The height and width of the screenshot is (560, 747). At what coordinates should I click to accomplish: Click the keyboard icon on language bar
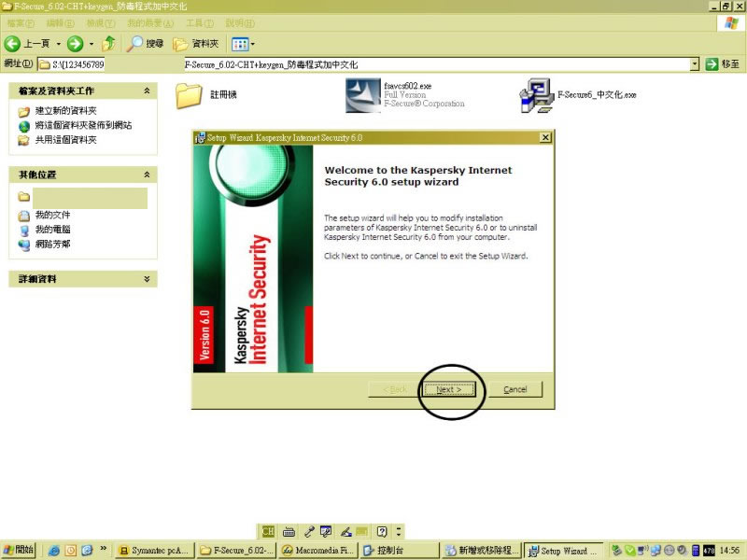289,531
